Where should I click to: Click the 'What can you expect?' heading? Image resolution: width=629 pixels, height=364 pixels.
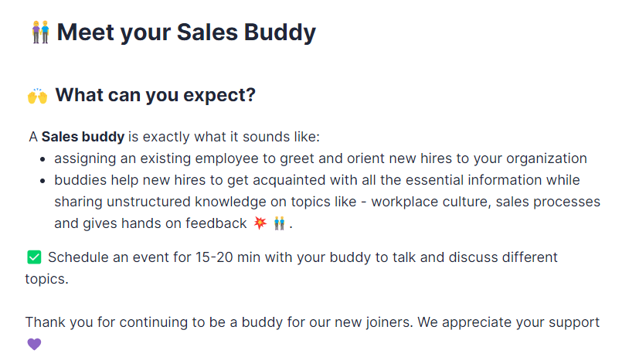coord(155,96)
